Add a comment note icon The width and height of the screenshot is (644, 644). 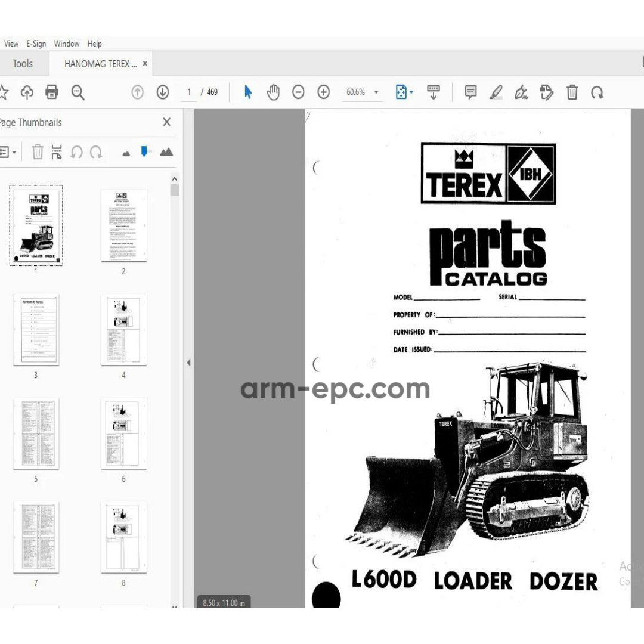click(x=470, y=92)
